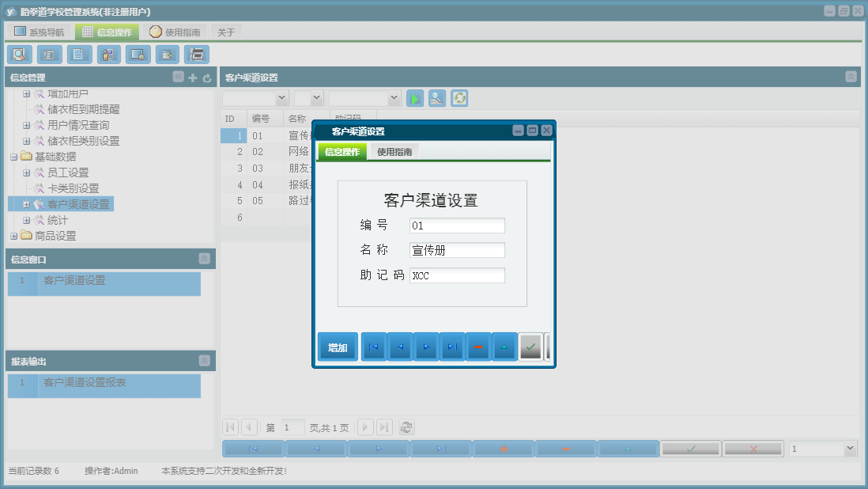Open the first filter combo box
Viewport: 868px width, 489px height.
(281, 98)
